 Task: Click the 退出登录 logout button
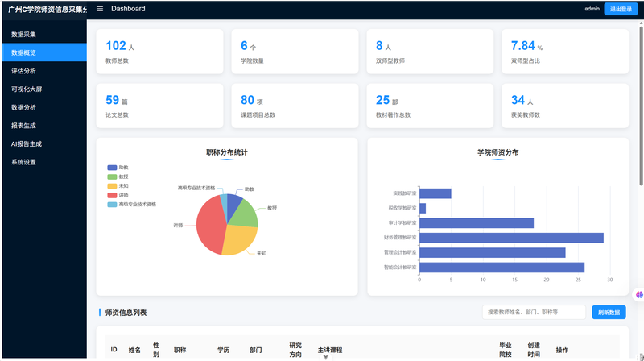coord(621,9)
